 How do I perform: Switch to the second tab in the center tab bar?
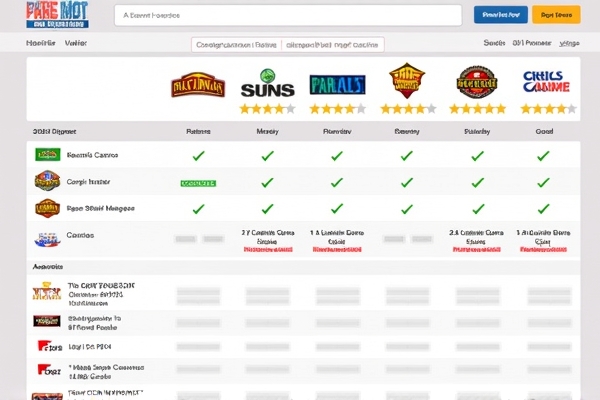tap(332, 44)
